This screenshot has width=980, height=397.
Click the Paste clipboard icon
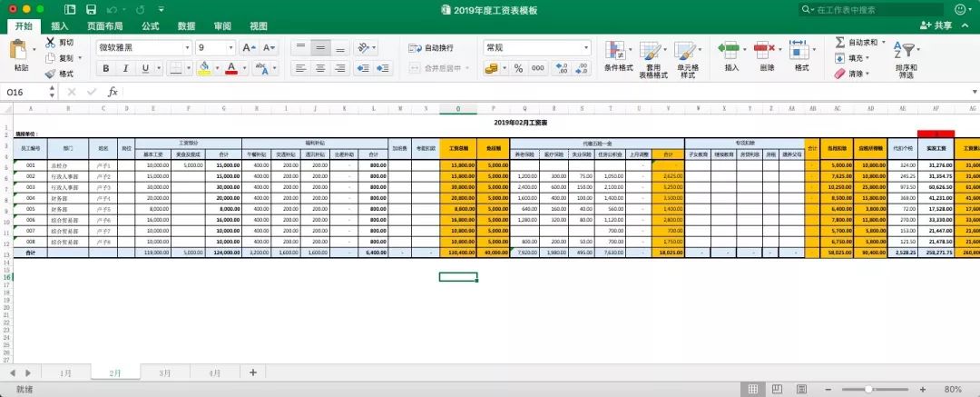(x=20, y=51)
